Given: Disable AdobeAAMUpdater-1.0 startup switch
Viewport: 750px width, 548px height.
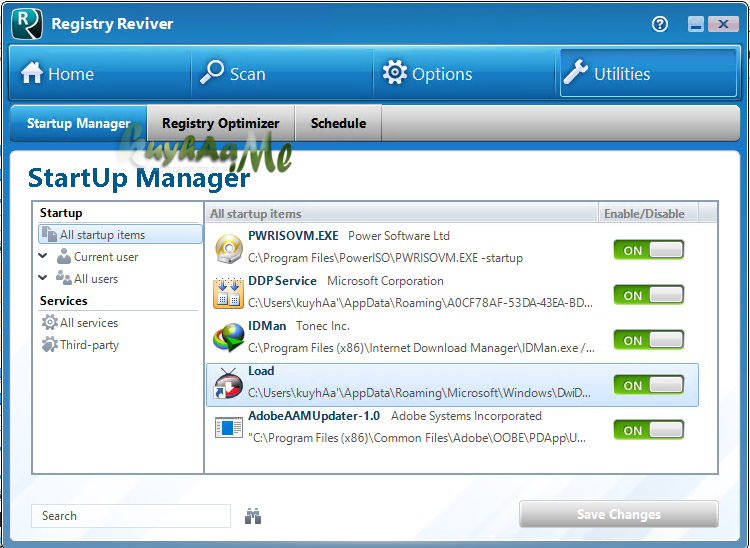Looking at the screenshot, I should [x=649, y=430].
